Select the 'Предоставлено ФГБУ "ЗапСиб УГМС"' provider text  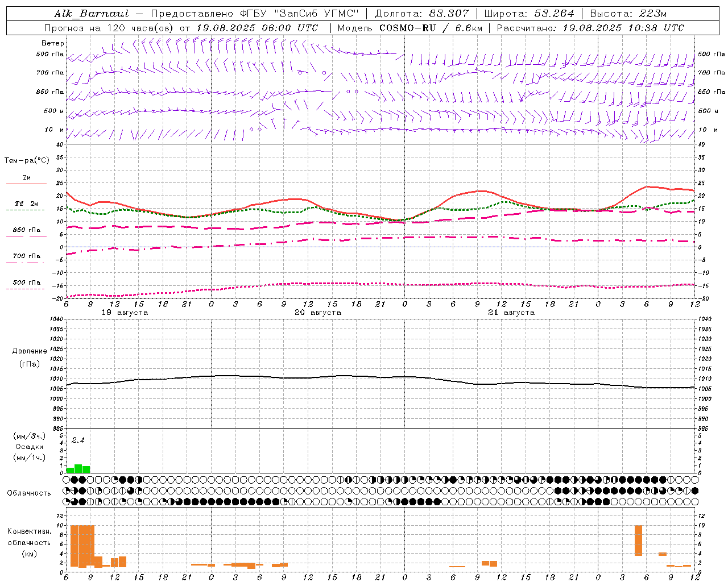pyautogui.click(x=255, y=14)
